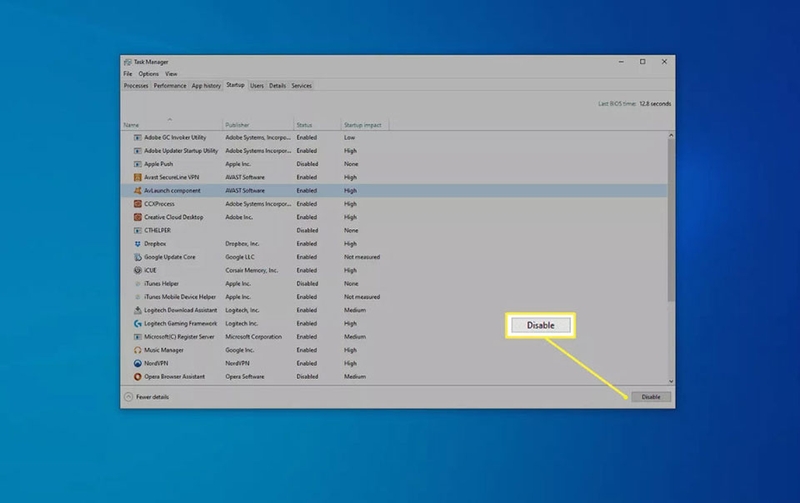800x503 pixels.
Task: Sort by the Publisher column header
Action: click(x=258, y=125)
